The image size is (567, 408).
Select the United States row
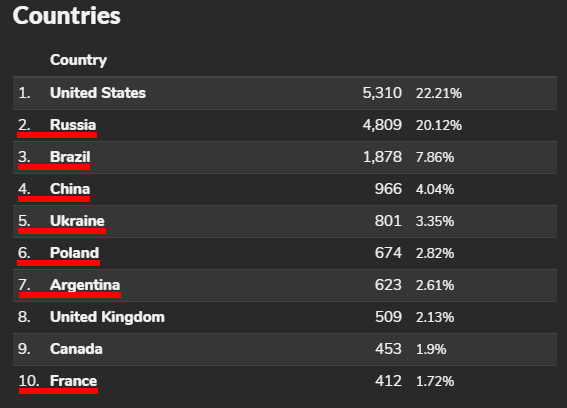click(285, 93)
